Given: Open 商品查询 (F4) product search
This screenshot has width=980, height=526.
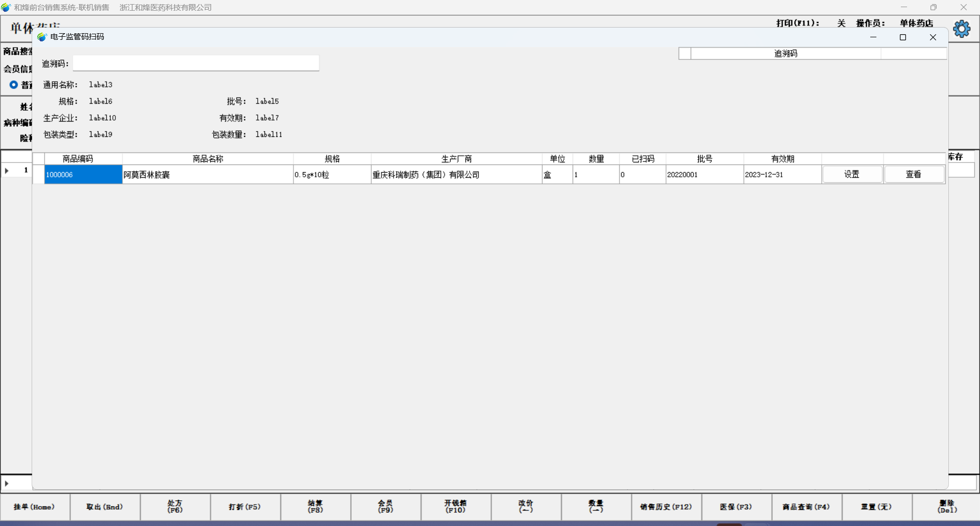Looking at the screenshot, I should tap(806, 507).
